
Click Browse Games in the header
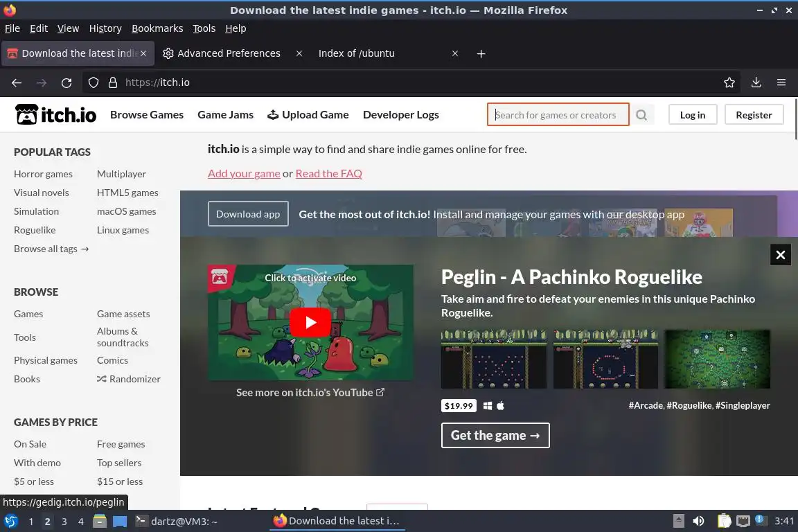coord(147,115)
